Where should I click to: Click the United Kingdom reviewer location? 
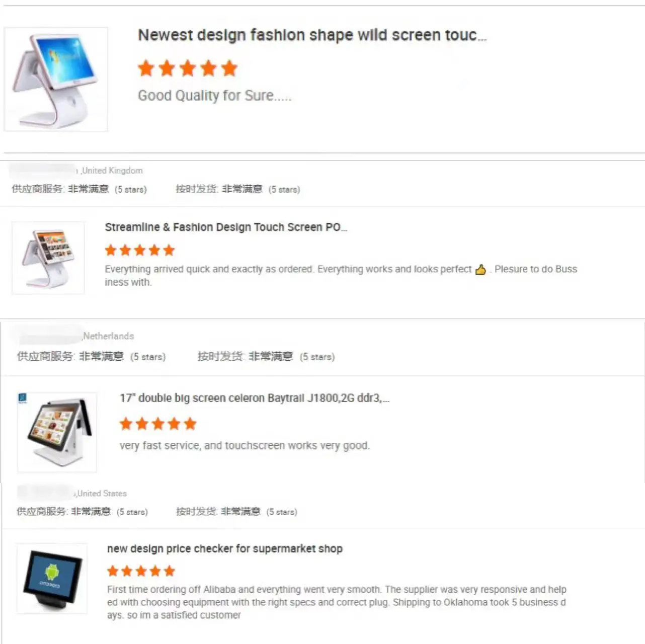point(112,171)
